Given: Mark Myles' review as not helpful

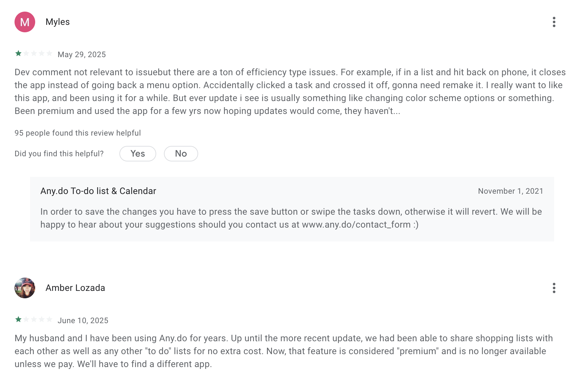Looking at the screenshot, I should [181, 154].
